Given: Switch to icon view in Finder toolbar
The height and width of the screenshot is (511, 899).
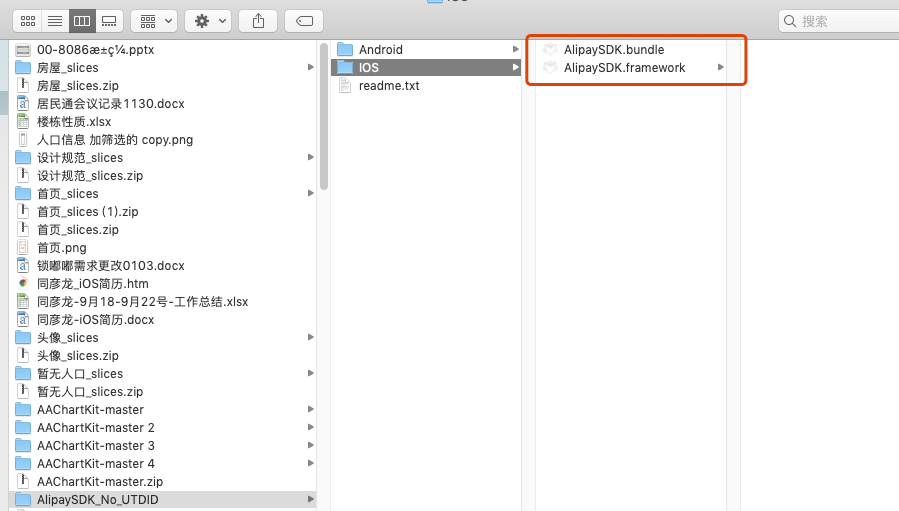Looking at the screenshot, I should point(28,21).
